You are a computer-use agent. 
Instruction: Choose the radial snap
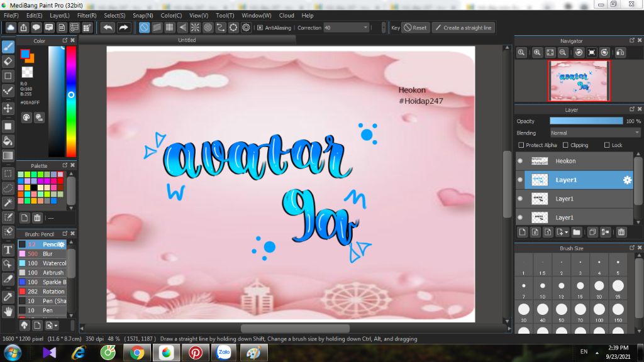[x=195, y=28]
